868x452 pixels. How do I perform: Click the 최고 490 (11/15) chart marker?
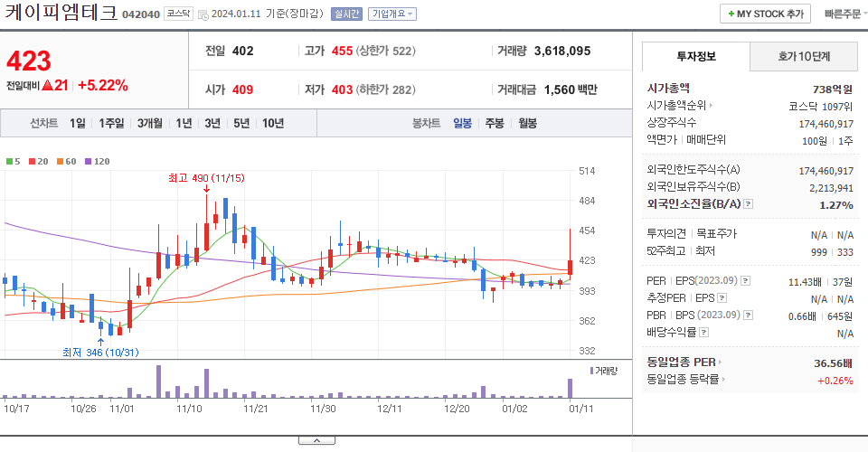(206, 178)
